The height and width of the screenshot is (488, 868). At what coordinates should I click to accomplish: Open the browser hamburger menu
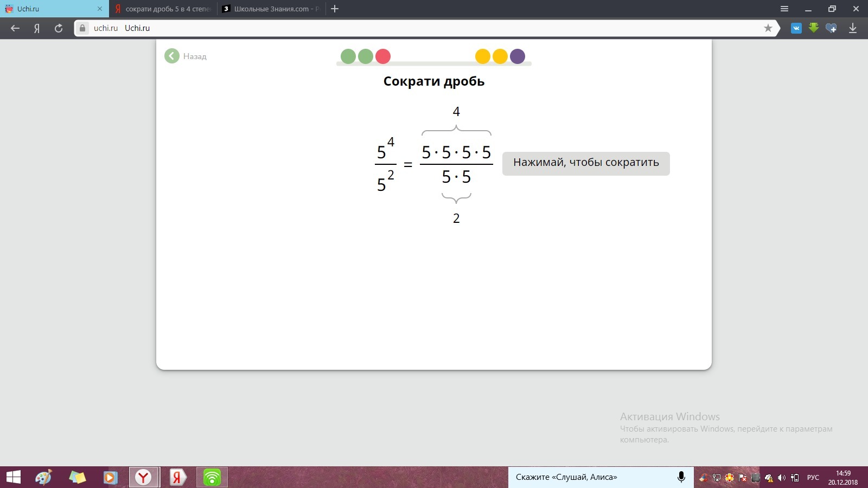(x=784, y=9)
